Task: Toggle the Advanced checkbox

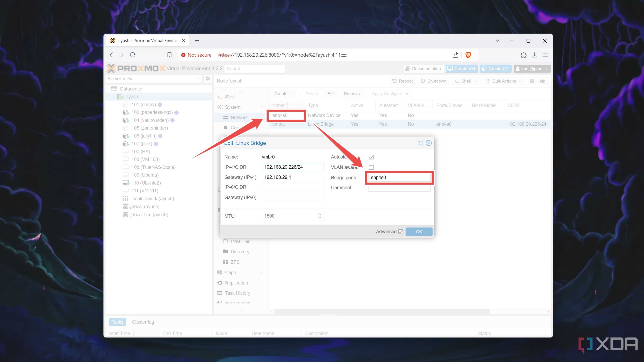Action: (x=401, y=232)
